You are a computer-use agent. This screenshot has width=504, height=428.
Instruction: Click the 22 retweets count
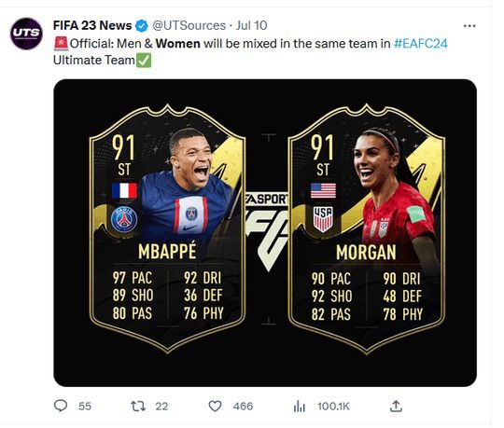[161, 407]
